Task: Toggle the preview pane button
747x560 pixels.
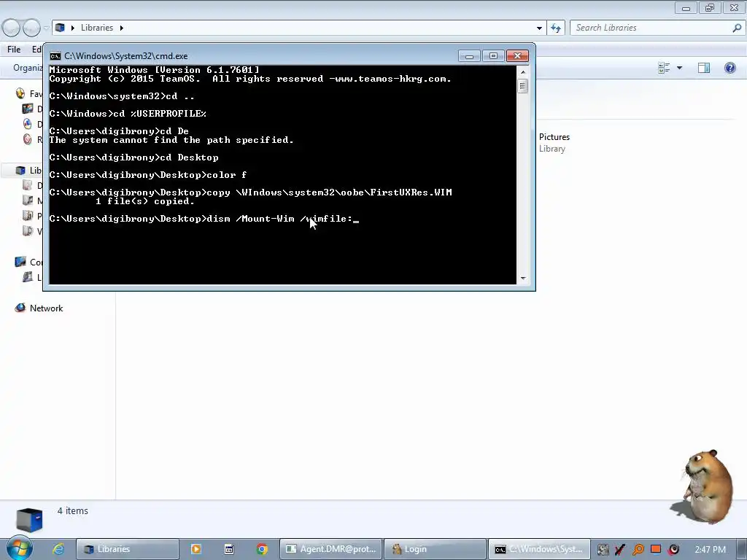Action: point(704,68)
